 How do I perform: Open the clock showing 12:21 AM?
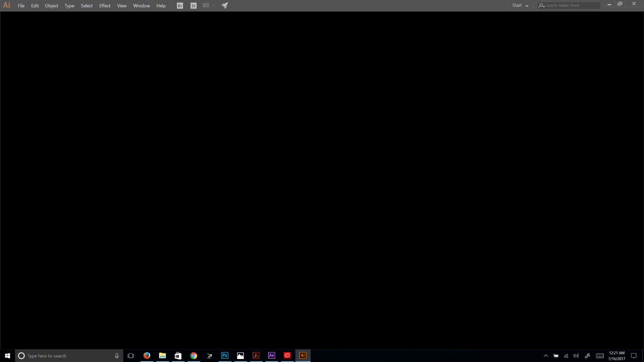[617, 356]
